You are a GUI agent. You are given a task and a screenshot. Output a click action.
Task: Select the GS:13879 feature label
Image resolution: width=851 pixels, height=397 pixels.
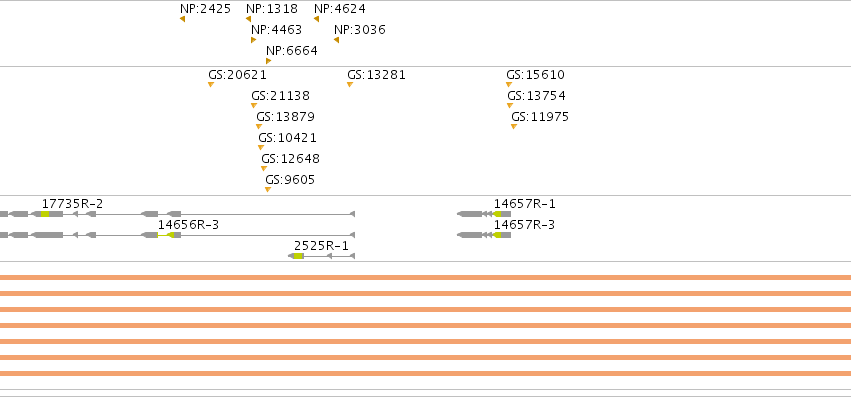click(285, 117)
